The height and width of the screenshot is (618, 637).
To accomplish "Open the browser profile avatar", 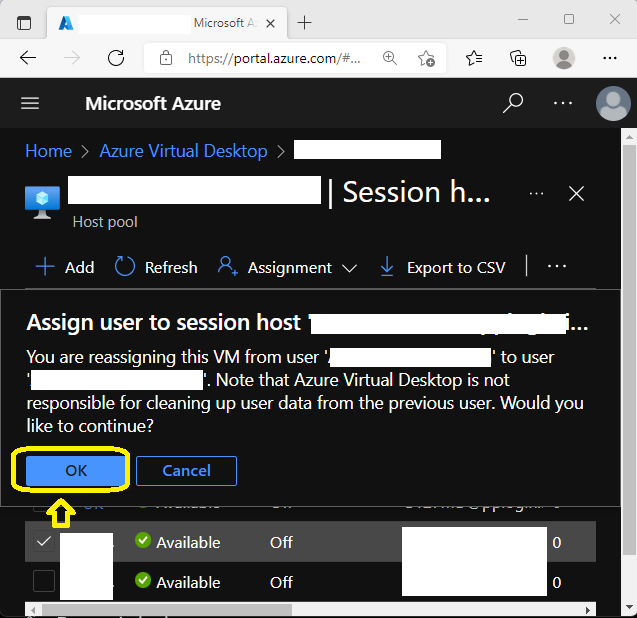I will point(563,58).
